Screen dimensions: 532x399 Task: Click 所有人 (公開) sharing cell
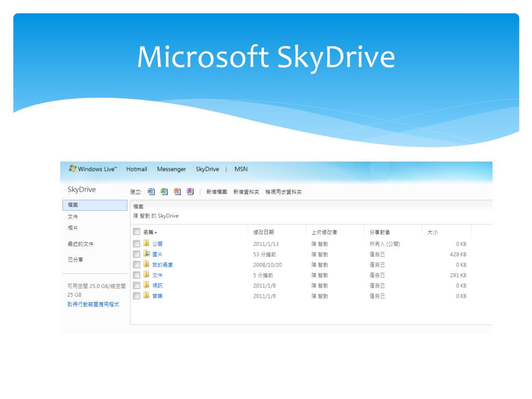point(385,244)
